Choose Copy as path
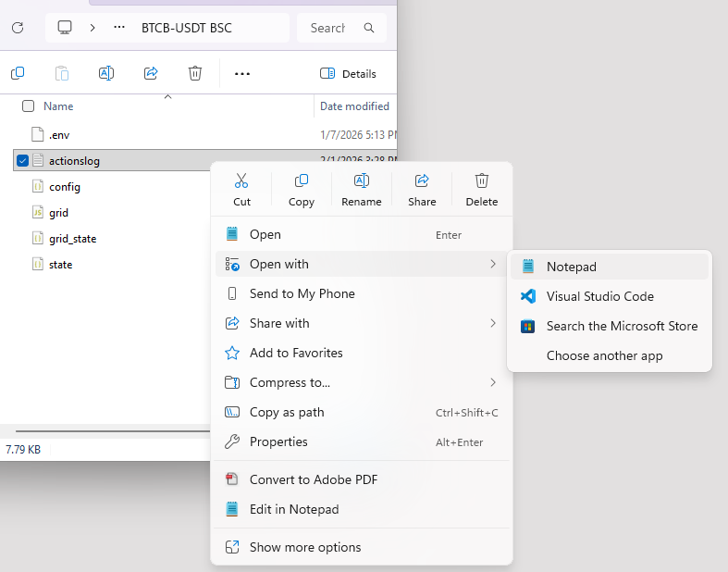This screenshot has height=572, width=728. click(x=361, y=412)
